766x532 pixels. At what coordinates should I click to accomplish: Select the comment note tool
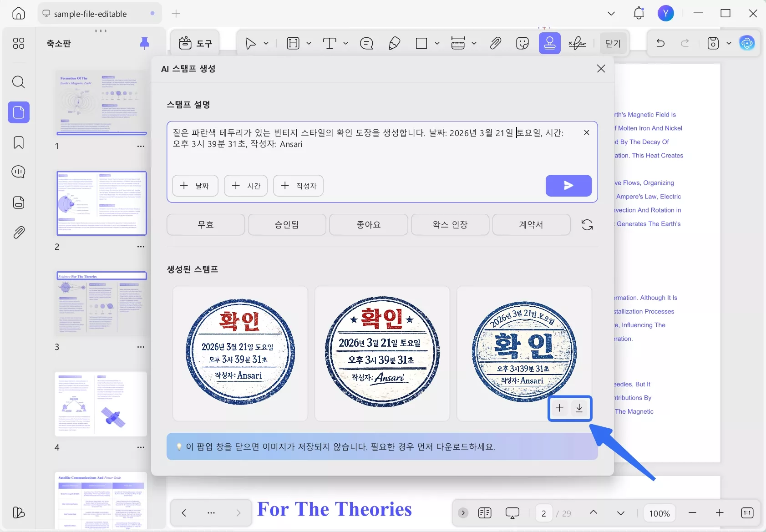366,43
